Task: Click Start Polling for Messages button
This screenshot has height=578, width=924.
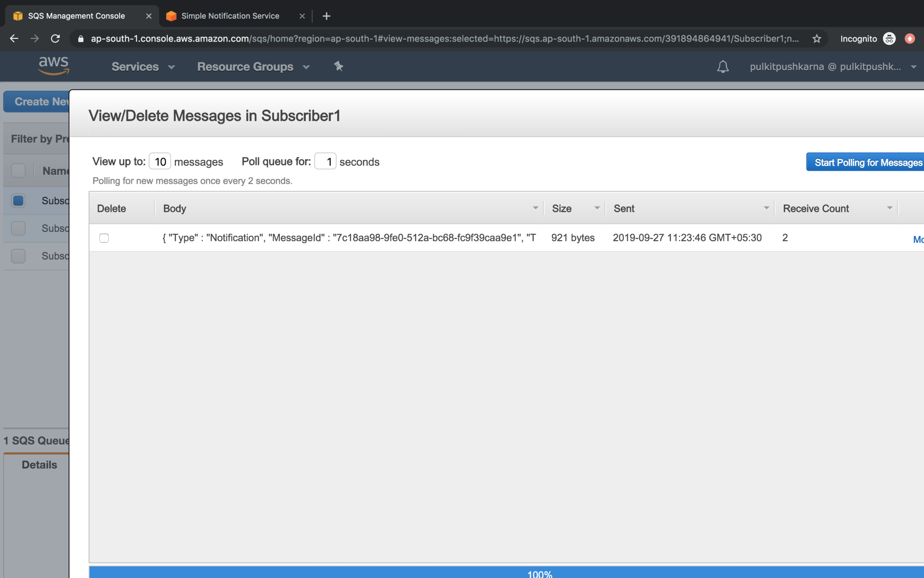Action: coord(868,162)
